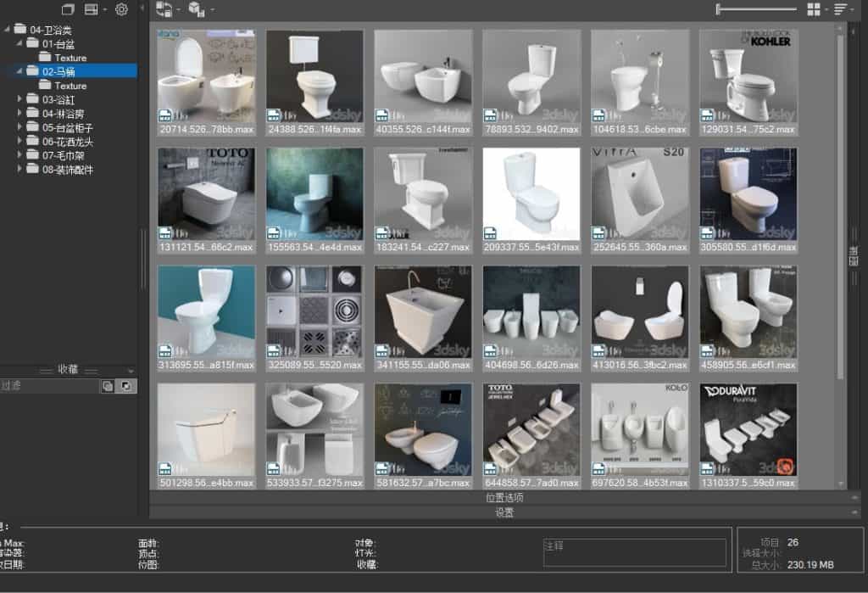Open the gear settings icon in left panel
This screenshot has width=868, height=593.
pyautogui.click(x=121, y=8)
